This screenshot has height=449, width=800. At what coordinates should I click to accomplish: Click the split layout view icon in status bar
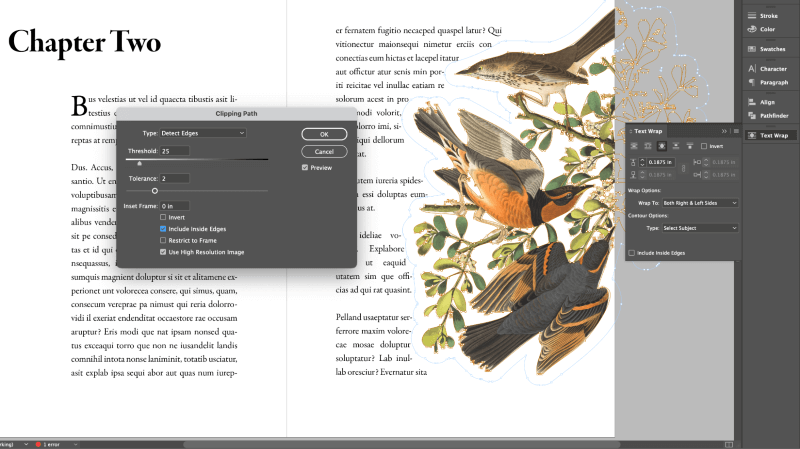729,444
